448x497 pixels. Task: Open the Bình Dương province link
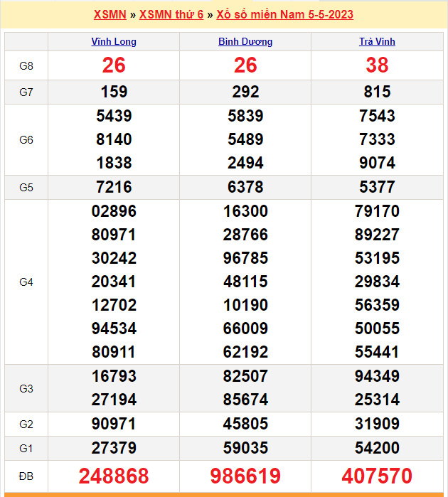point(245,42)
